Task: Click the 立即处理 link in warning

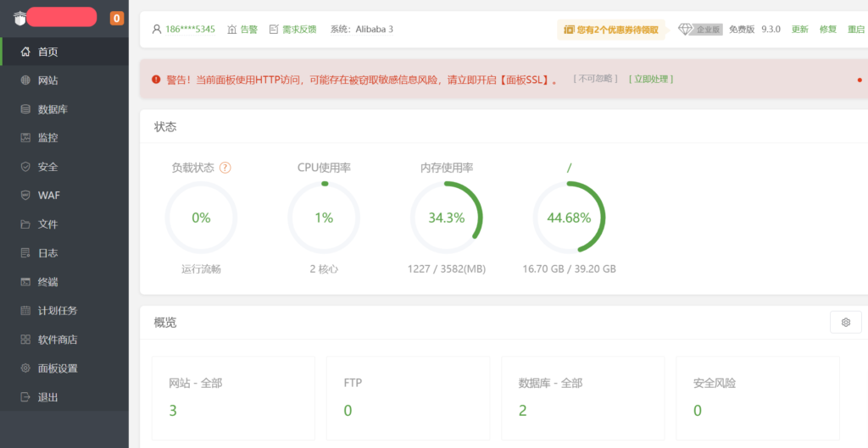Action: pyautogui.click(x=650, y=79)
